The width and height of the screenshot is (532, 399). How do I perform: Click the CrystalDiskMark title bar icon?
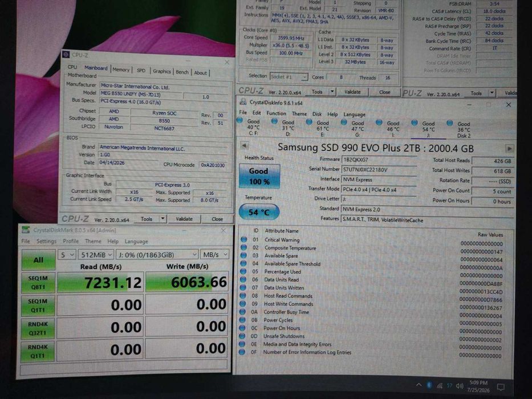[x=26, y=230]
